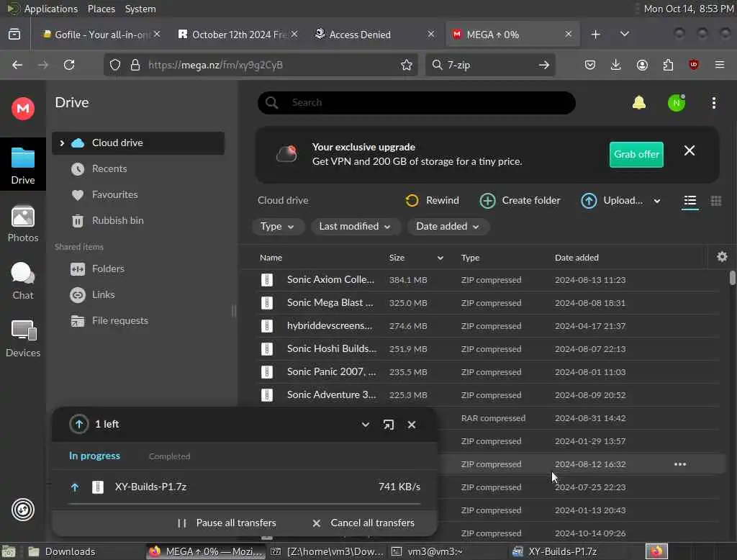Select Sonic Hoshi Builds file
This screenshot has height=560, width=737.
click(488, 349)
